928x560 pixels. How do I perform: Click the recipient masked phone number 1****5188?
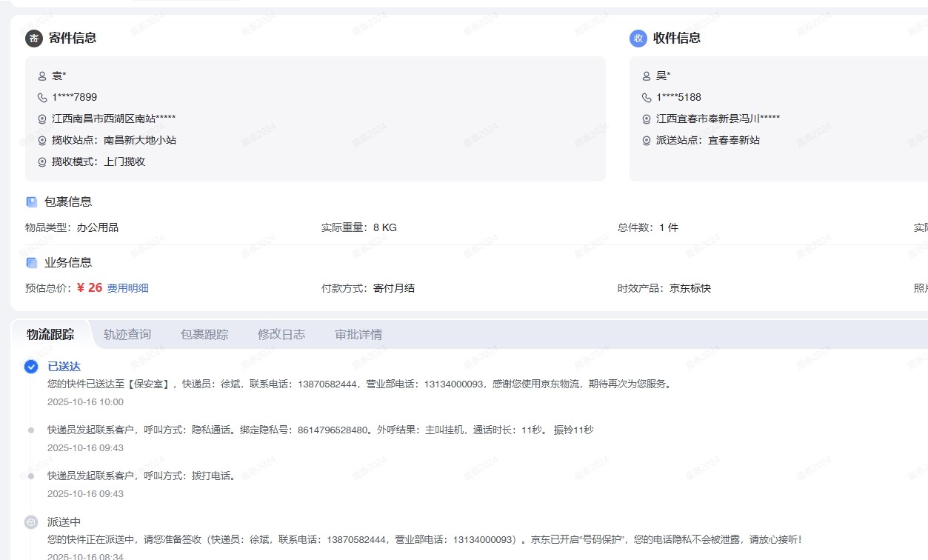(678, 97)
